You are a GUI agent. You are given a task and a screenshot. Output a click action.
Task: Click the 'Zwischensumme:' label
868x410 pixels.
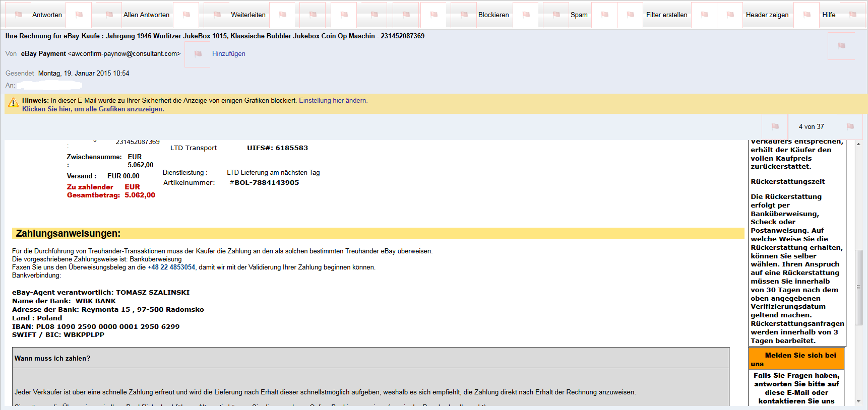(x=94, y=157)
